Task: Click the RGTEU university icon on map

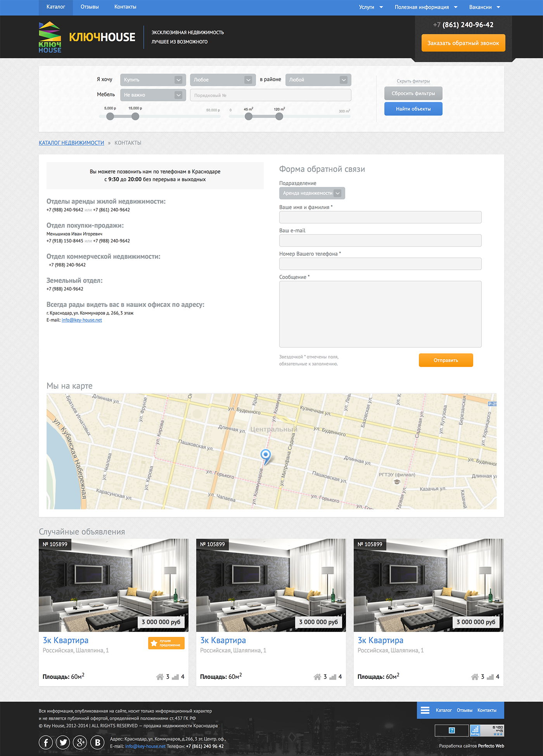Action: (397, 482)
